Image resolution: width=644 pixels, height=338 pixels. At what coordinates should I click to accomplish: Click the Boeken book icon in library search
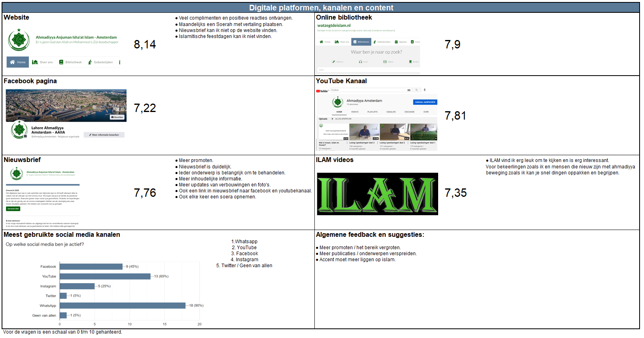pos(411,62)
